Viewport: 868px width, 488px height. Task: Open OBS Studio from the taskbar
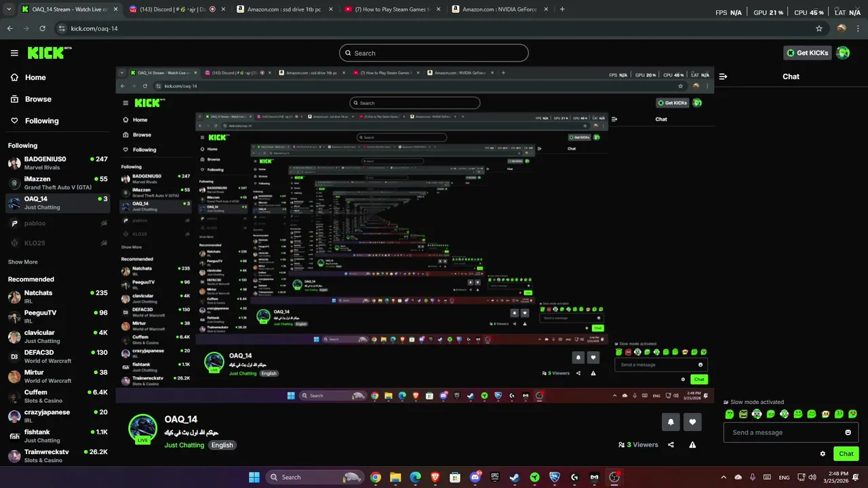pos(614,477)
